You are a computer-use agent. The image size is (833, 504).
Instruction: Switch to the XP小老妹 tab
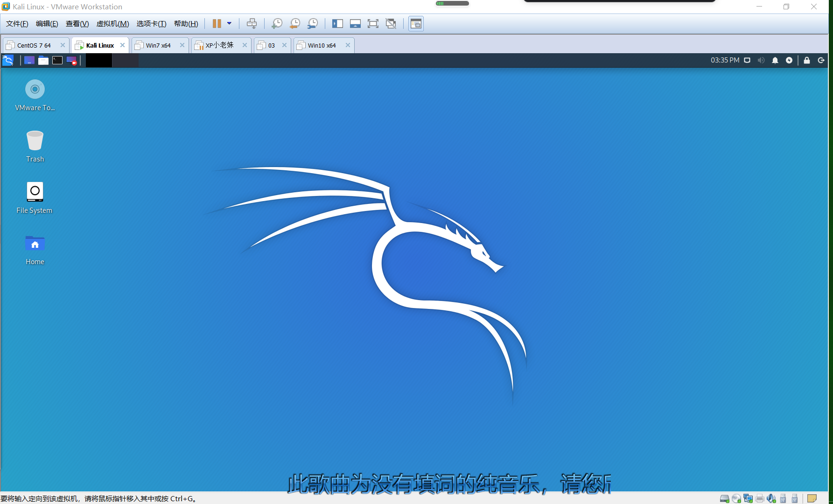219,45
